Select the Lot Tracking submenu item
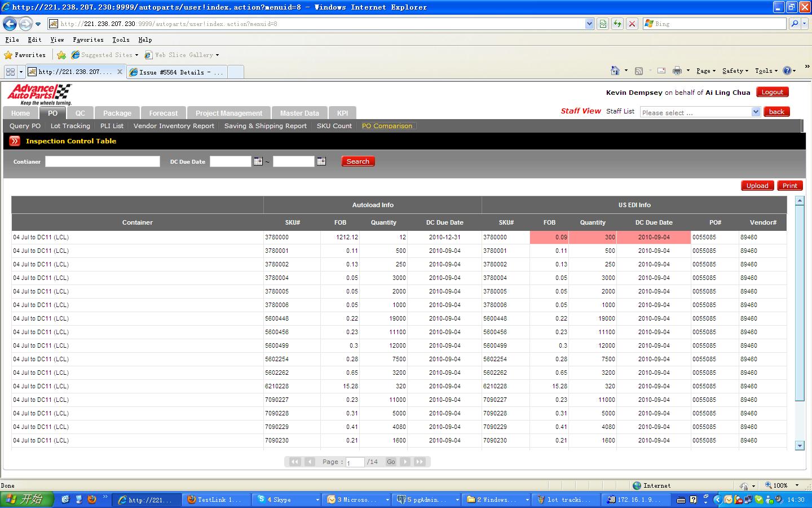 click(x=70, y=126)
